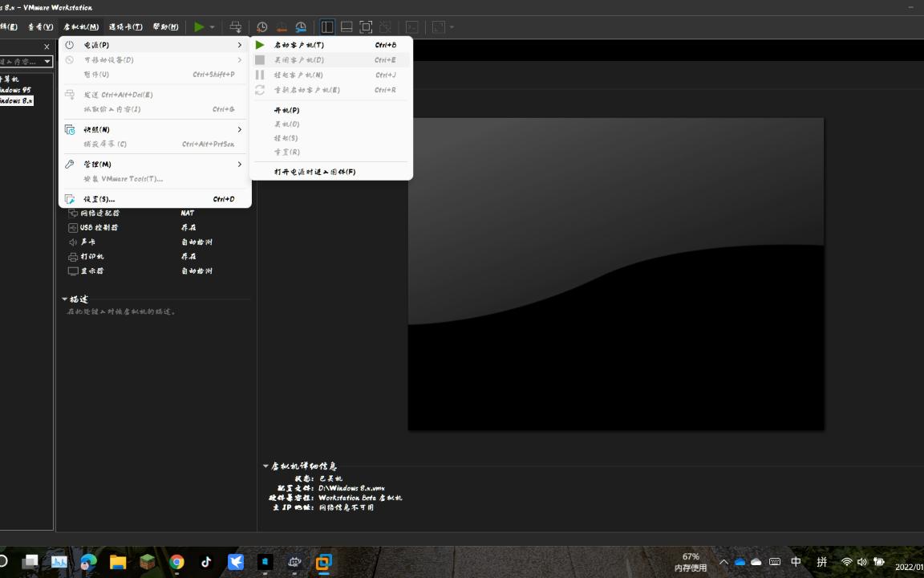Viewport: 924px width, 578px height.
Task: Toggle the library panel visibility
Action: 327,26
